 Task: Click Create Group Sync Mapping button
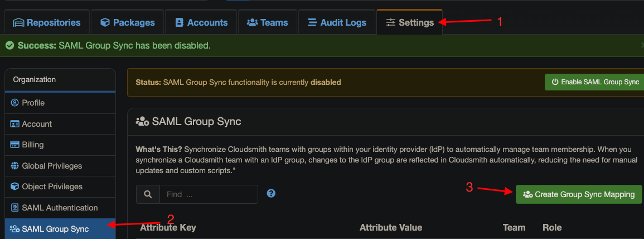(x=579, y=194)
